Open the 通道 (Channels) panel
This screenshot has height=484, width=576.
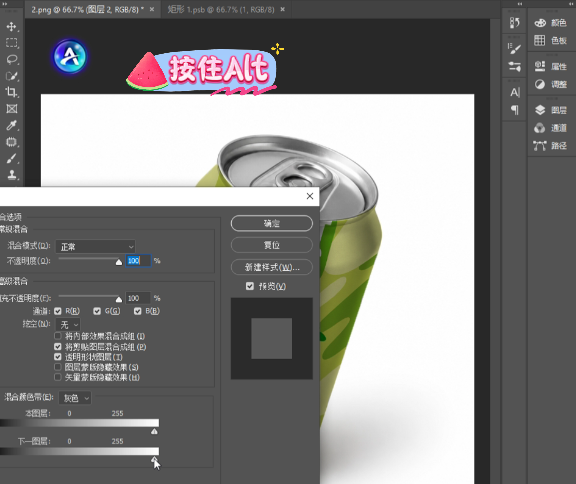click(x=550, y=128)
